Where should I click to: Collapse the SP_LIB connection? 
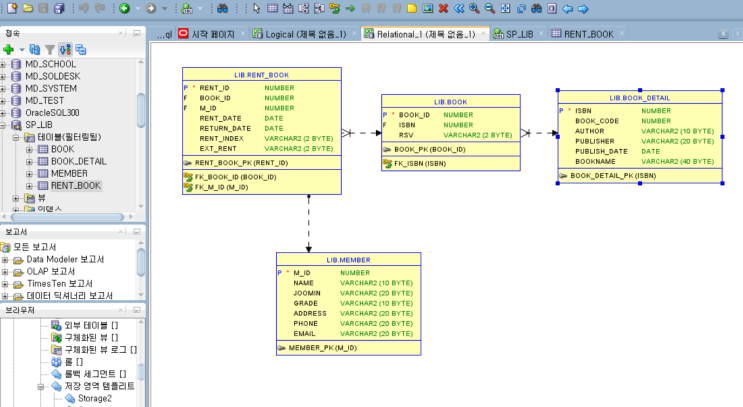[3, 125]
